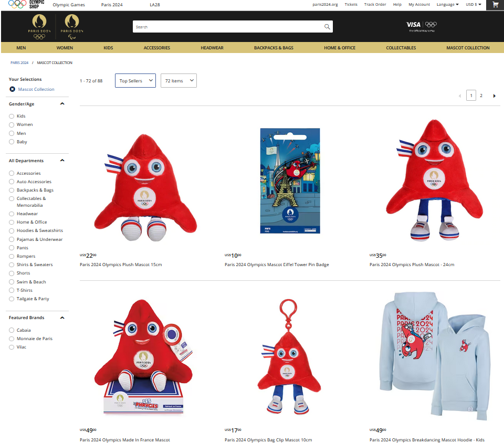Image resolution: width=504 pixels, height=443 pixels.
Task: Click the search magnifying glass icon
Action: (x=327, y=27)
